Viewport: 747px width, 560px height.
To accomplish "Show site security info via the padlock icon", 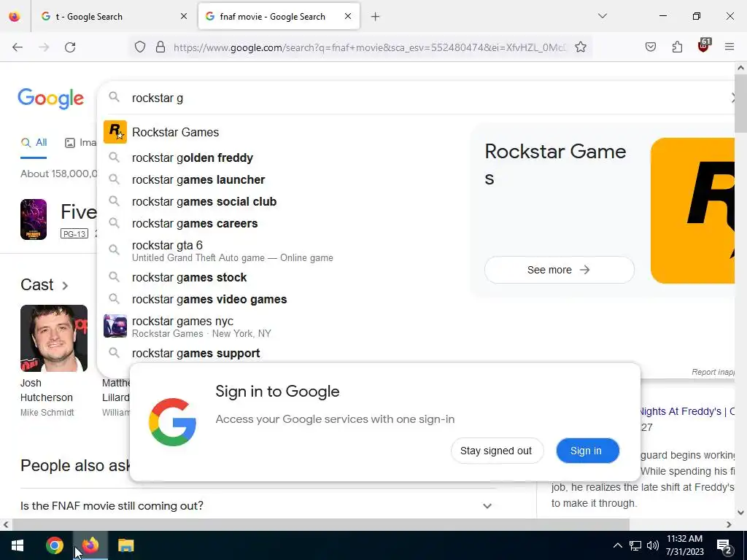I will (160, 47).
